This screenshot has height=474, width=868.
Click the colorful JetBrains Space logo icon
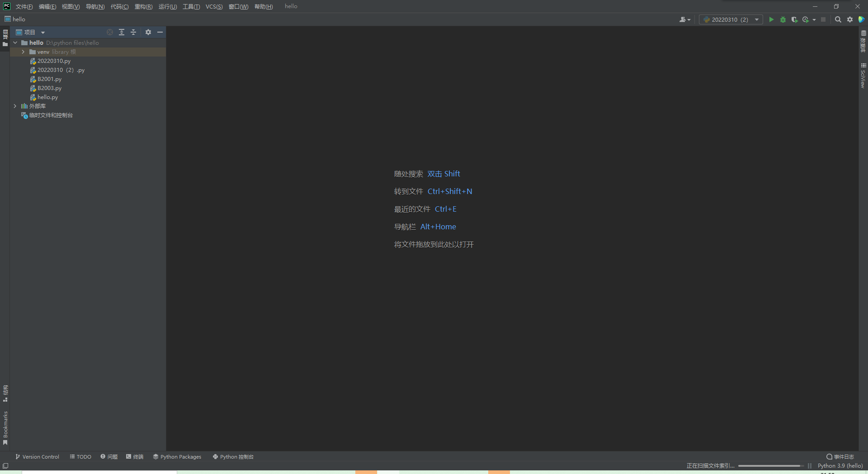(x=861, y=19)
